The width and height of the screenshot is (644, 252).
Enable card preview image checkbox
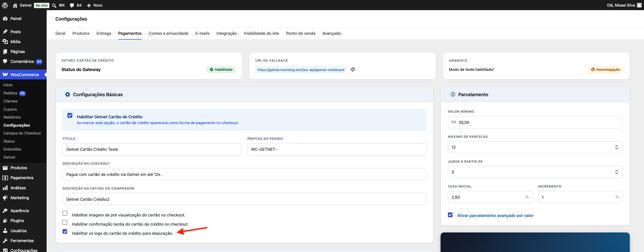pos(65,213)
